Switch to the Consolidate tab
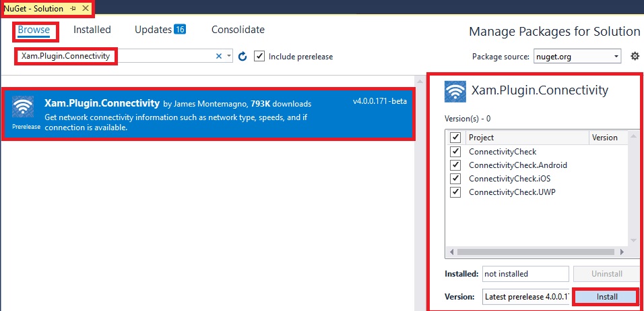 pos(238,30)
